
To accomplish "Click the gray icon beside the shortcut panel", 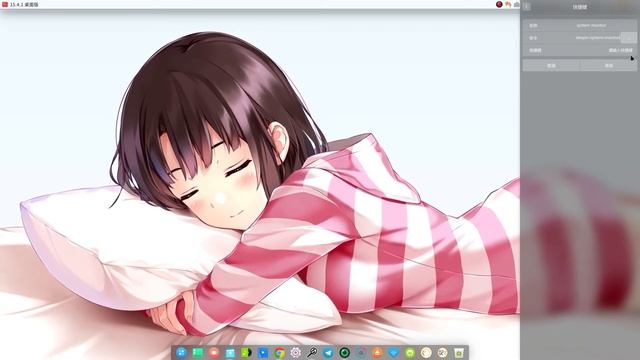I will 516,4.
